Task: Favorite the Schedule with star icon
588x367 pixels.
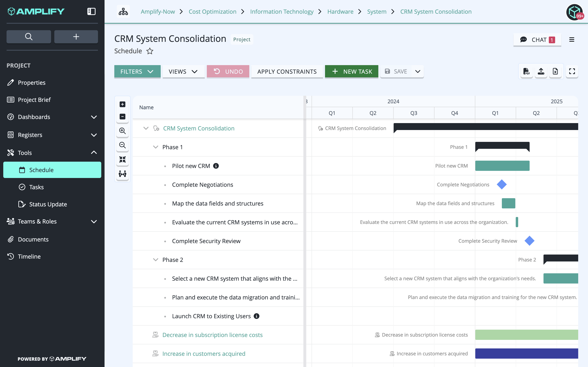Action: click(150, 51)
